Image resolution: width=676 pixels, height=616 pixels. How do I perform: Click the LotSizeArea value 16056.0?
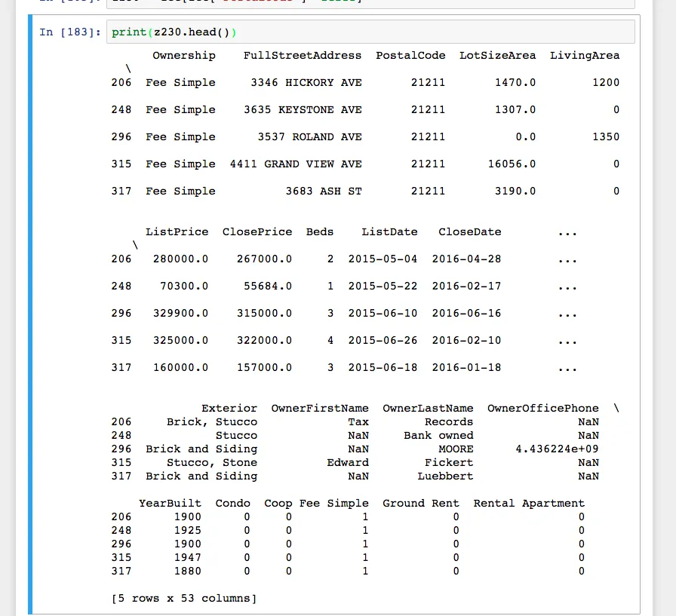[512, 164]
